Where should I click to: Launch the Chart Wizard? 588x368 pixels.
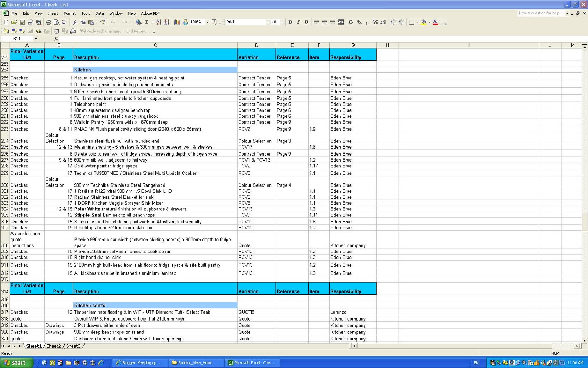pos(177,22)
